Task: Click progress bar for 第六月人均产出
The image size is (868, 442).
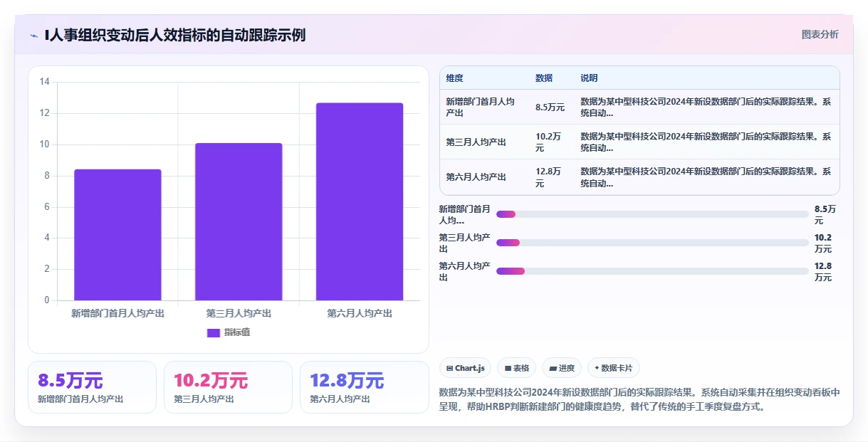Action: point(652,271)
